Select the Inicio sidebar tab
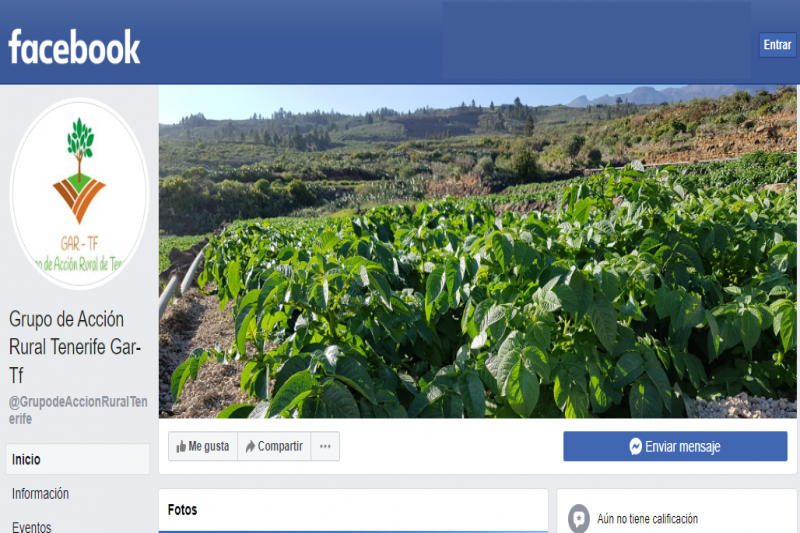This screenshot has width=800, height=533. pos(78,459)
